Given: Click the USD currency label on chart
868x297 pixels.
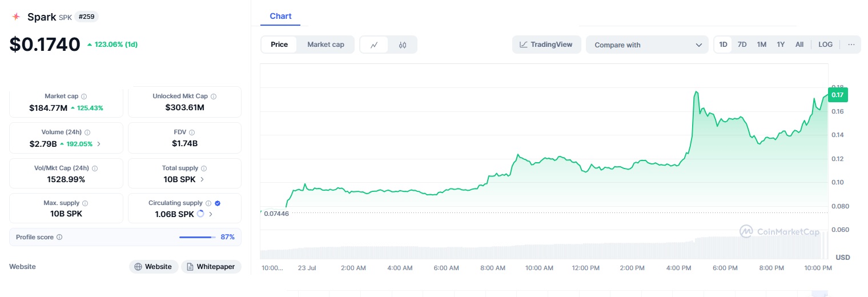Looking at the screenshot, I should (843, 258).
